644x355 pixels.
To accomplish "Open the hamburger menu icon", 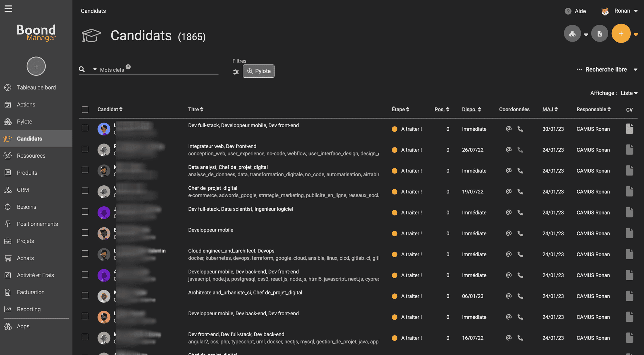I will click(x=8, y=9).
